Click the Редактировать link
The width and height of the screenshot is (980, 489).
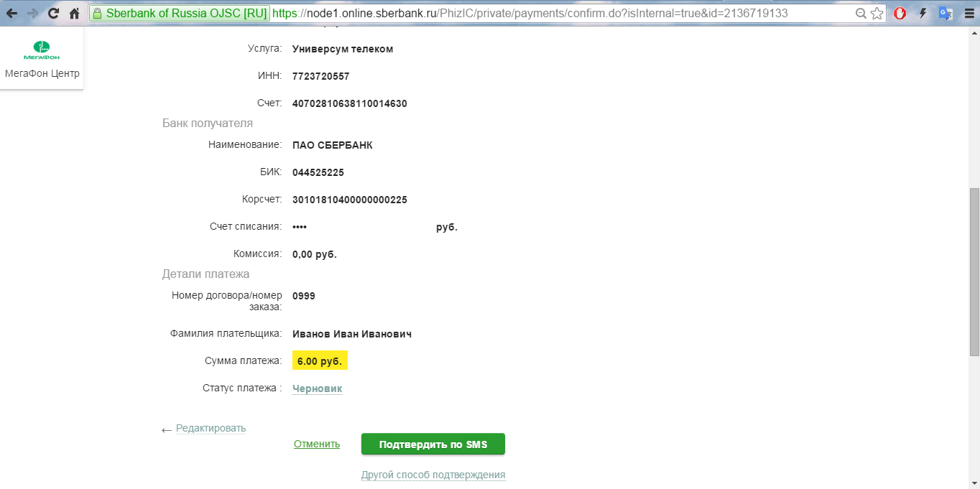(x=211, y=428)
